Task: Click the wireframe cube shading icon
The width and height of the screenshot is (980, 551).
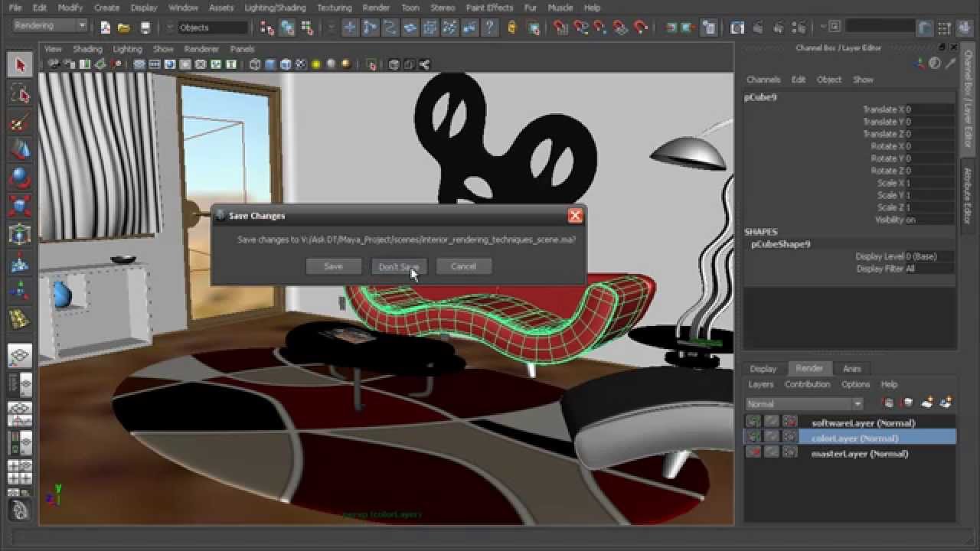Action: pos(255,65)
